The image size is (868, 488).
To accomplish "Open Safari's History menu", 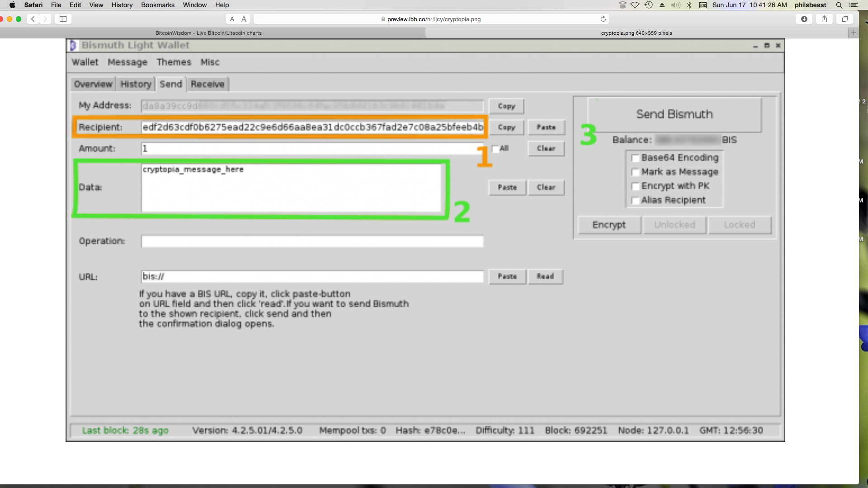I will coord(122,5).
